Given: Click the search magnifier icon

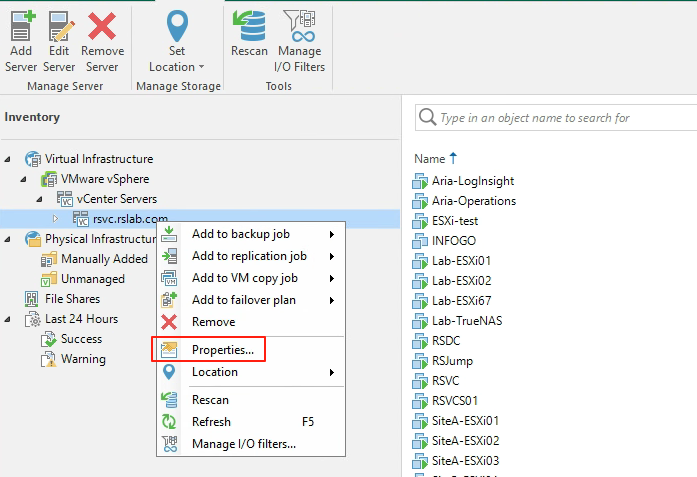Looking at the screenshot, I should (x=427, y=117).
